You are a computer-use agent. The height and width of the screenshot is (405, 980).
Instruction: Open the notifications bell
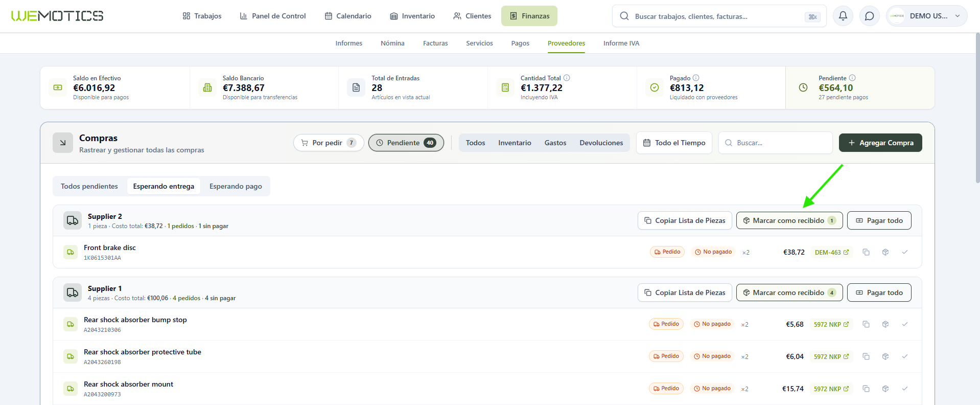click(x=843, y=16)
